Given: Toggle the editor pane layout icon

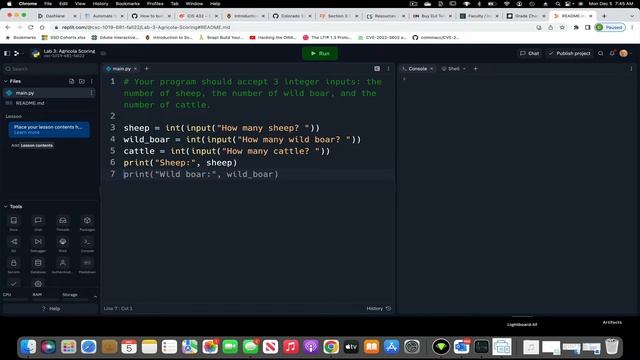Looking at the screenshot, I should pos(377,69).
